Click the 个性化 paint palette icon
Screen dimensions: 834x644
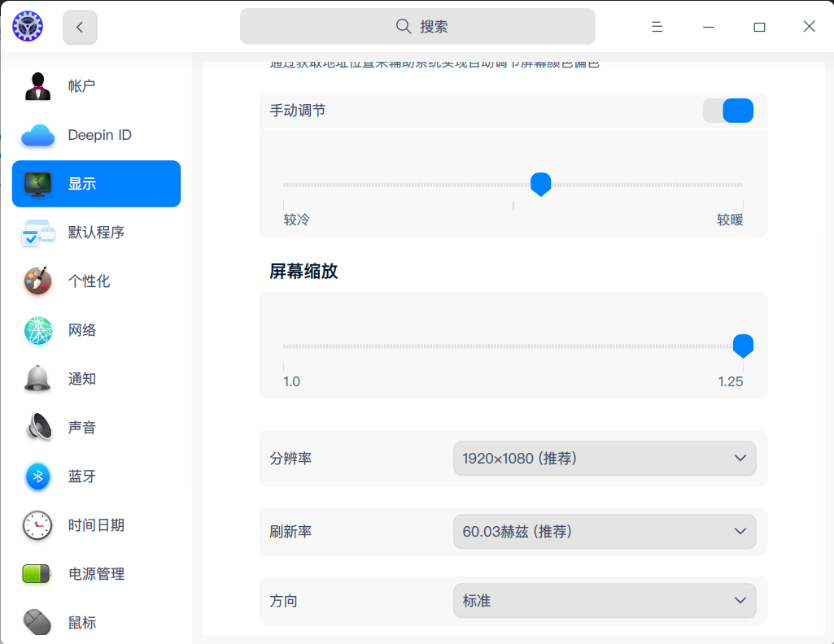(x=37, y=281)
